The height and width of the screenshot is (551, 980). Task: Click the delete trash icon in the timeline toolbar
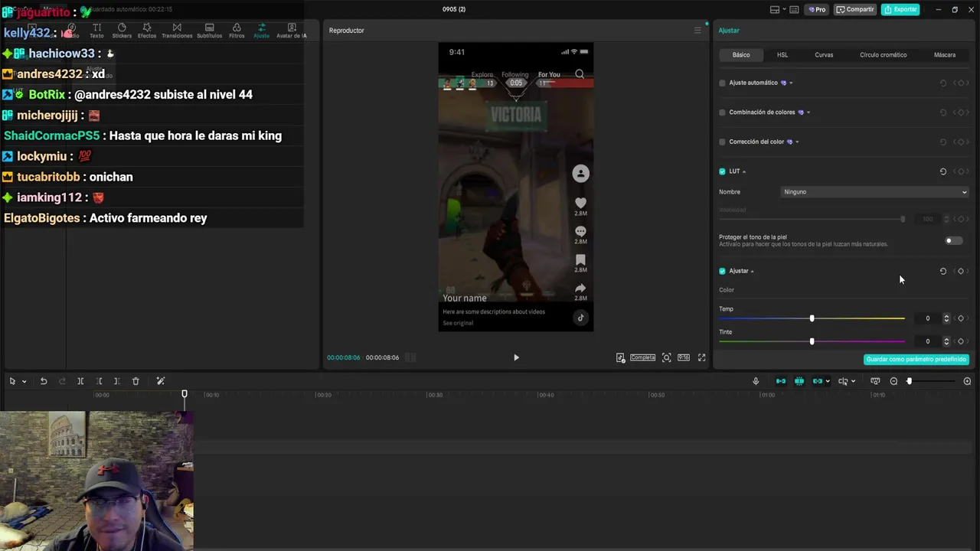[x=136, y=381]
